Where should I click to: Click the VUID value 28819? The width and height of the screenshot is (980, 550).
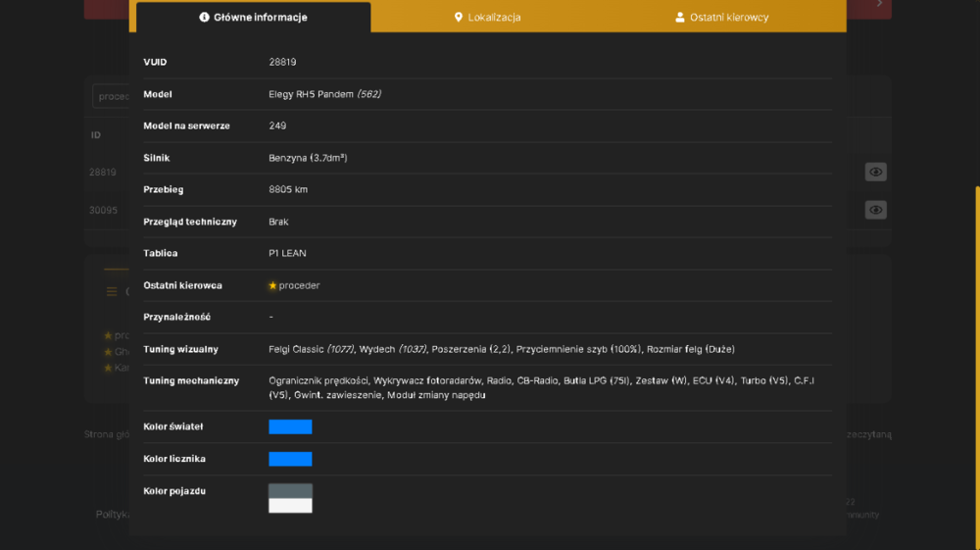tap(282, 62)
